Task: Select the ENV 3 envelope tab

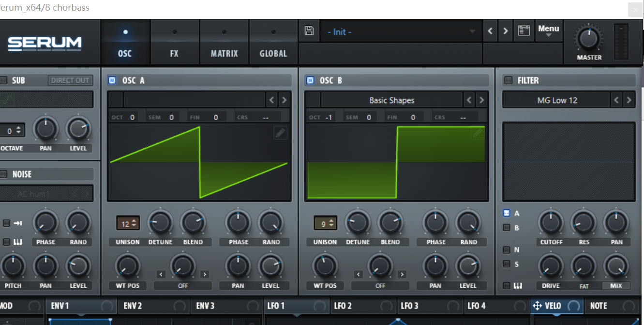Action: [x=226, y=306]
